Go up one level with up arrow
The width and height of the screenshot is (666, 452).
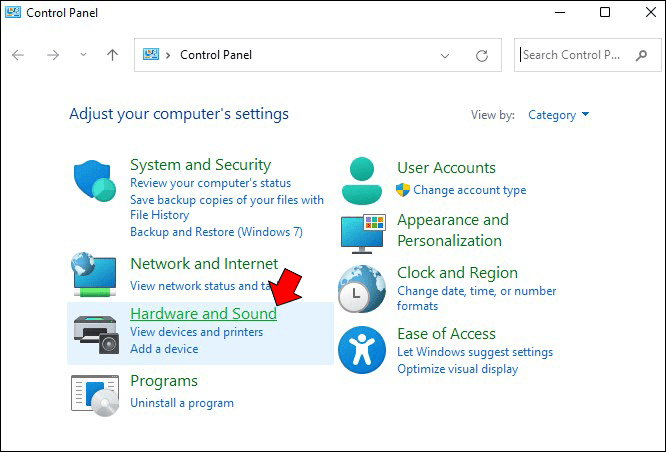[113, 55]
